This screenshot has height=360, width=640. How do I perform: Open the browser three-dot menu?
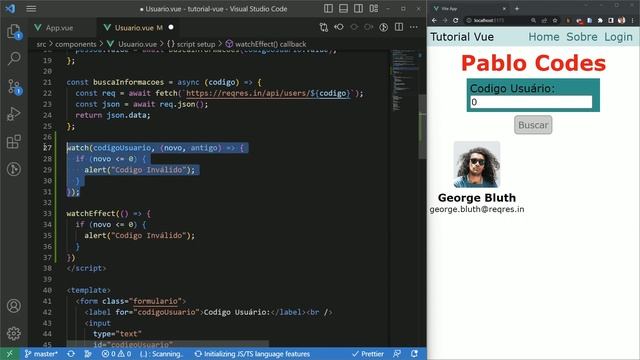(632, 20)
